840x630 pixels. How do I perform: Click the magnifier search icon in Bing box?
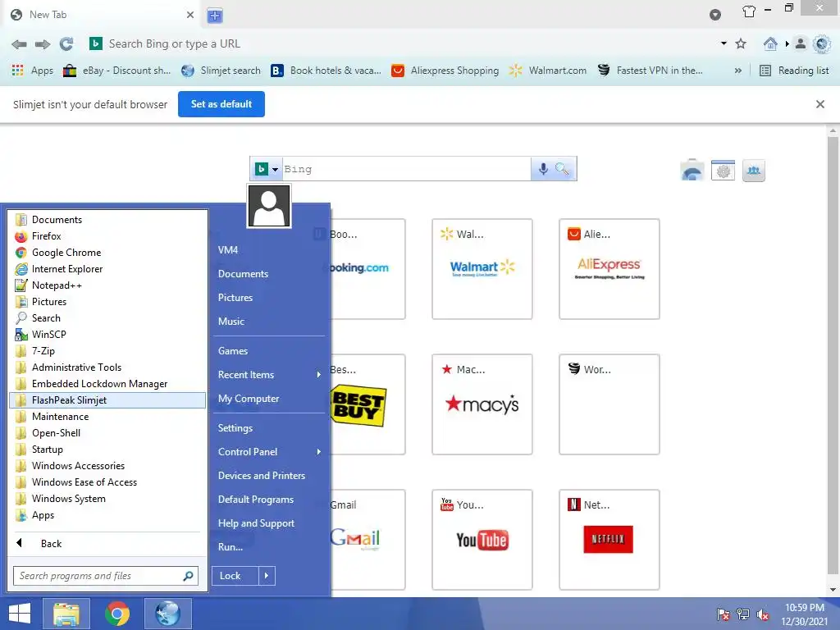click(x=562, y=169)
